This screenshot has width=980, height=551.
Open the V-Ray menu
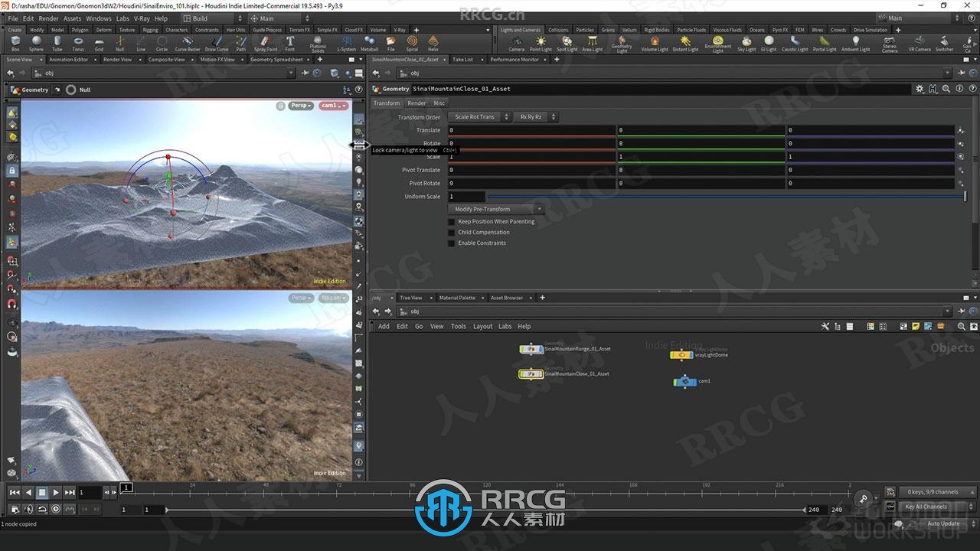142,18
